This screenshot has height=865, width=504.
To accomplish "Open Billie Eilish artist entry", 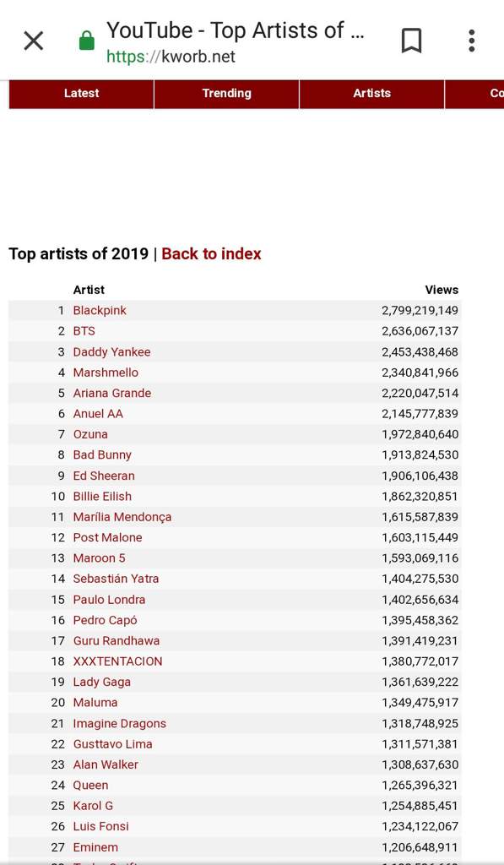I will (102, 497).
